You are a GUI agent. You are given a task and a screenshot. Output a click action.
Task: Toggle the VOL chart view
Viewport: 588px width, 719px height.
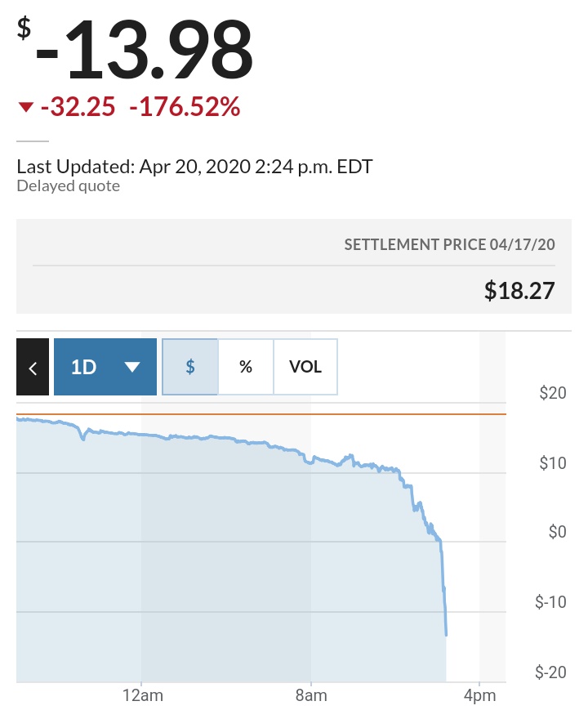pyautogui.click(x=305, y=367)
